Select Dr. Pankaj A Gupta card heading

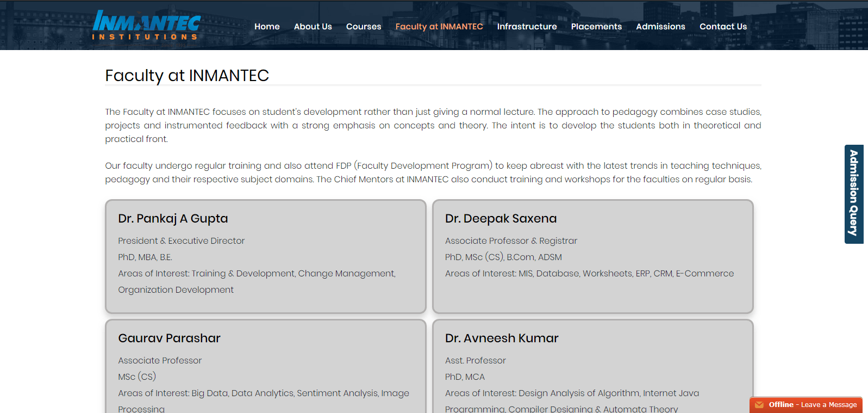173,219
